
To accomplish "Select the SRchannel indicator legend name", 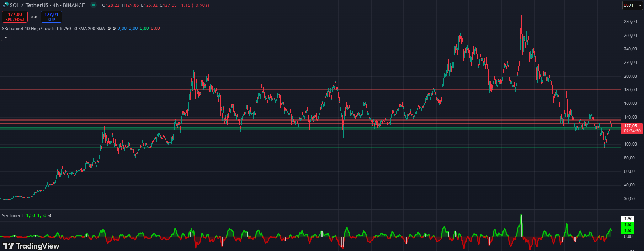I will coord(12,28).
